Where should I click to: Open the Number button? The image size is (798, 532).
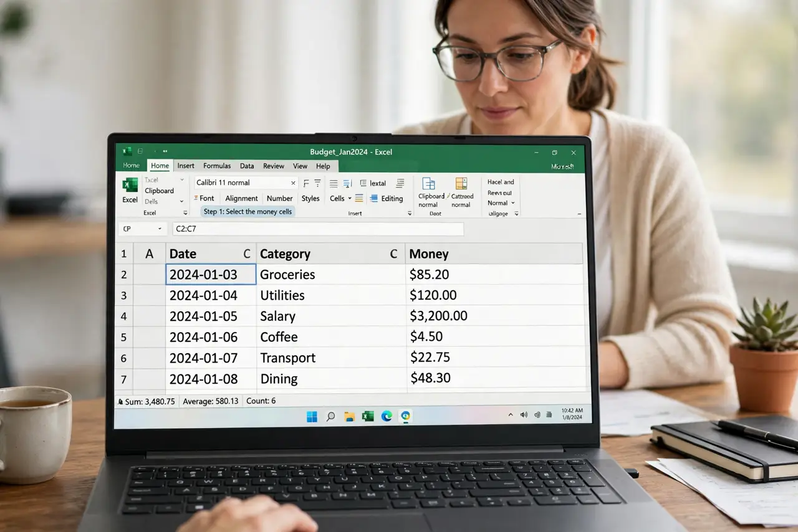coord(279,199)
